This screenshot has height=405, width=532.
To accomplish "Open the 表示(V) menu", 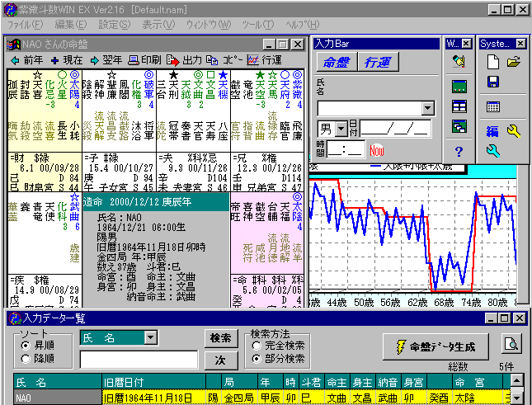I will point(158,25).
